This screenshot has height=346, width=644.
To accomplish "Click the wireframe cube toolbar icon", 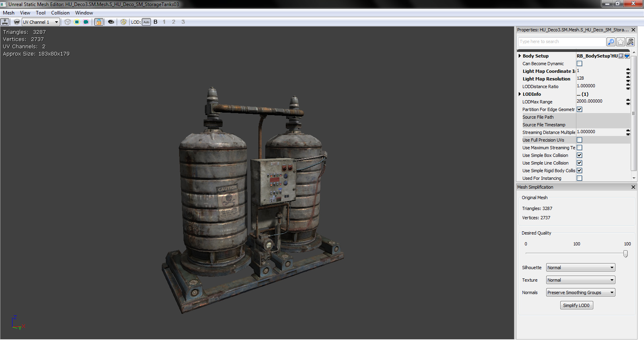I will (x=68, y=22).
